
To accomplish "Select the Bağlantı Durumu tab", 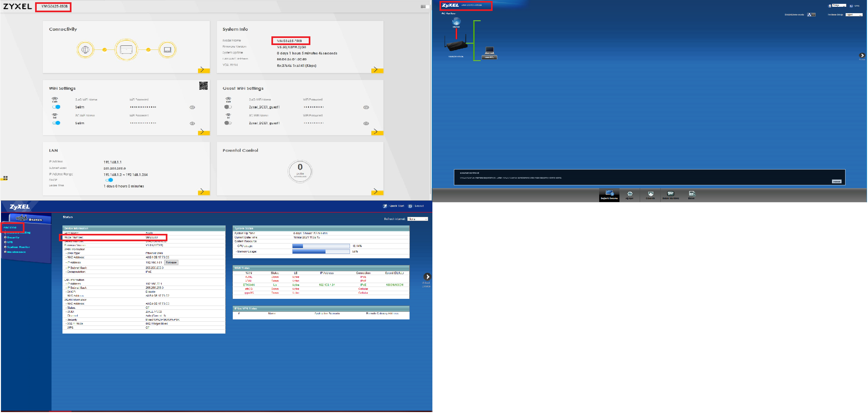I will [609, 195].
